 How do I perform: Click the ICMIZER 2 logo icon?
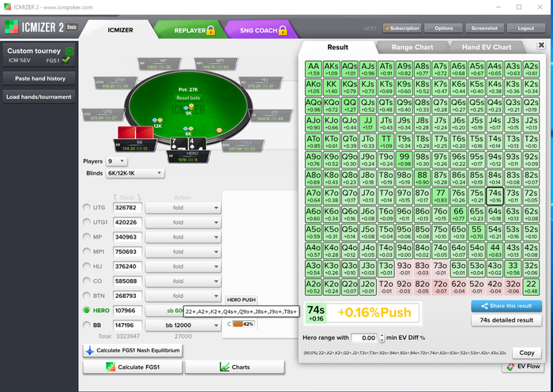pos(11,27)
